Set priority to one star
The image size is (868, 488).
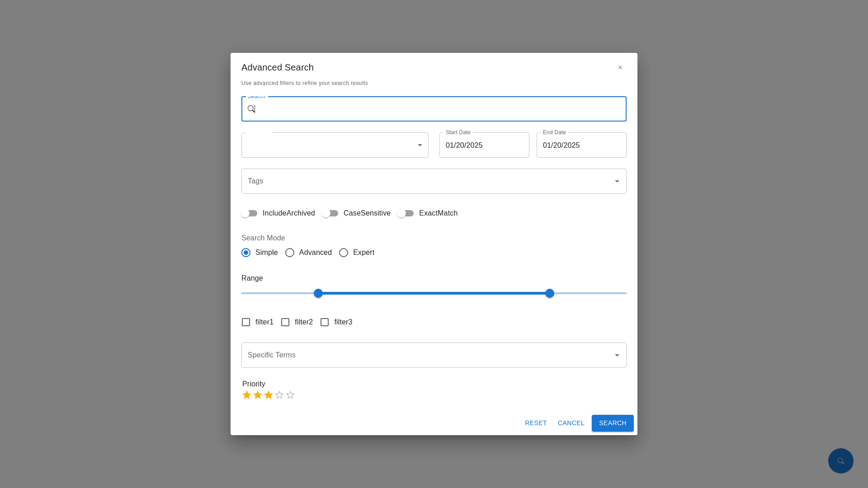pos(247,395)
